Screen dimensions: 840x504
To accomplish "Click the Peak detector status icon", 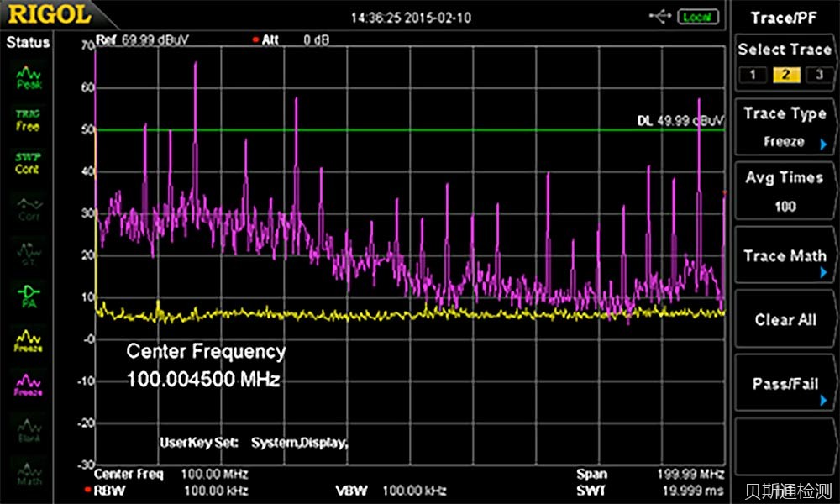I will tap(29, 78).
